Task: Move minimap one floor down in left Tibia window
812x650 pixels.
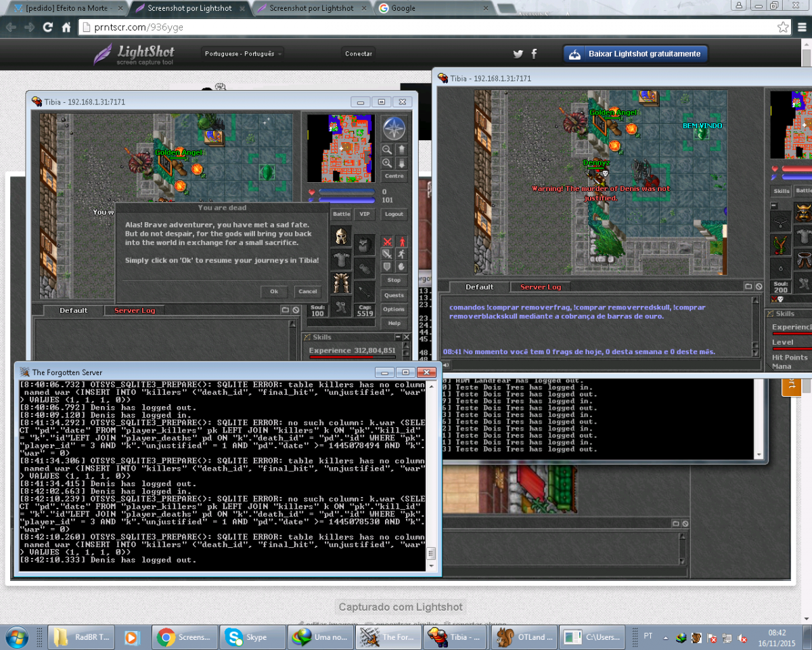Action: (401, 163)
